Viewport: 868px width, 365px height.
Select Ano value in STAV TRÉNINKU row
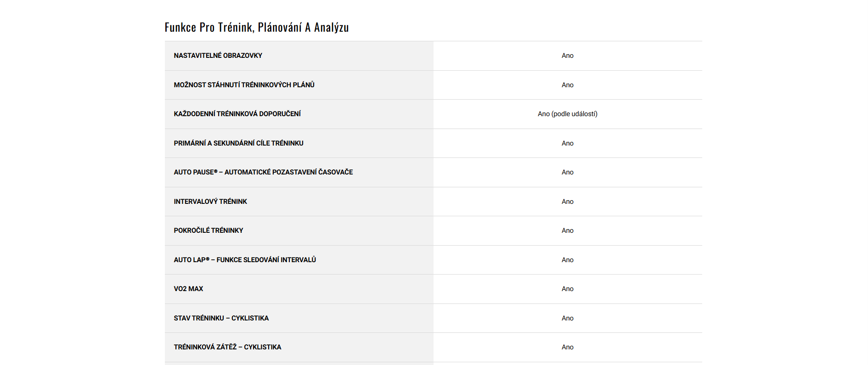click(x=567, y=318)
